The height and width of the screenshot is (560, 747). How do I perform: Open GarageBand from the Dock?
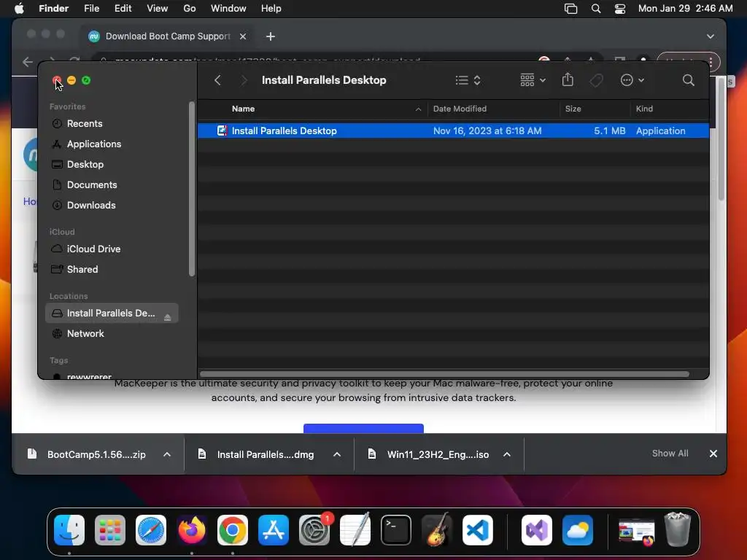[x=437, y=530]
